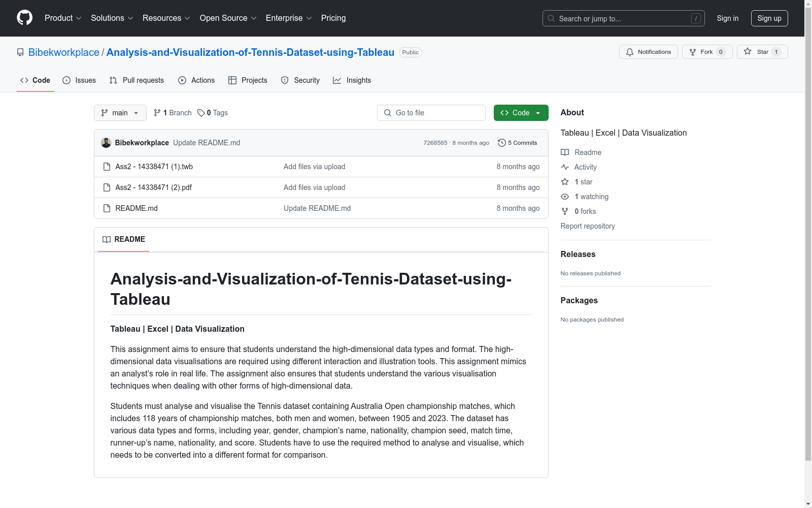Click the Sign in link

[728, 18]
